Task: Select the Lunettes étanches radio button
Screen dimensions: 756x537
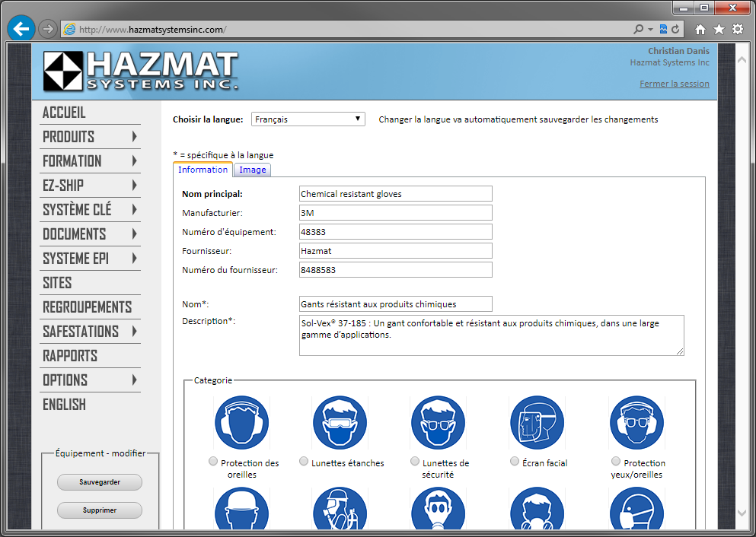Action: pos(304,461)
